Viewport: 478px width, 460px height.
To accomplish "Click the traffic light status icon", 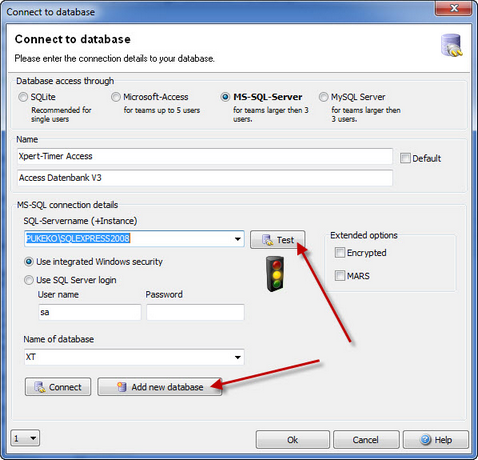I will tap(275, 274).
